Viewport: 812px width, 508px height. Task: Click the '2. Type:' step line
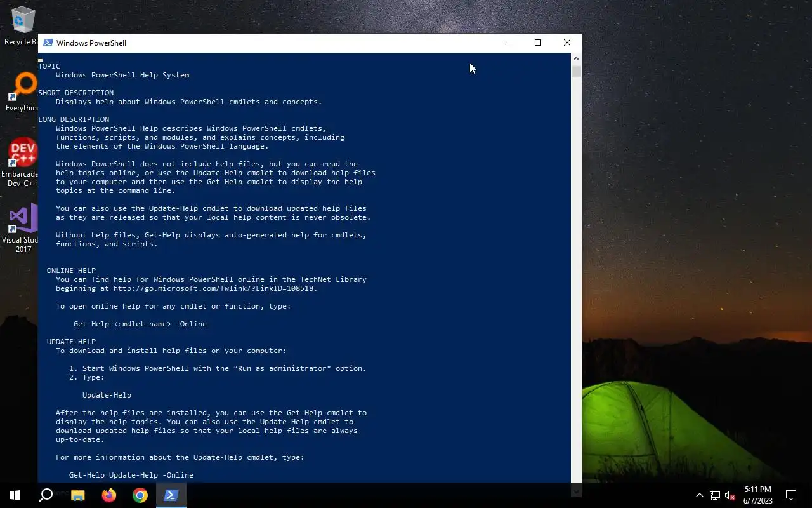(x=87, y=377)
